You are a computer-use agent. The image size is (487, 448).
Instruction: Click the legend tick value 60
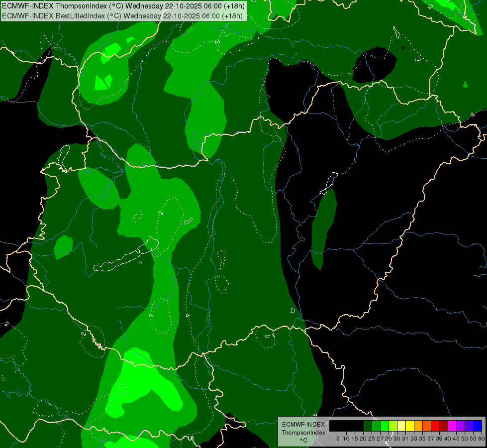pos(482,439)
